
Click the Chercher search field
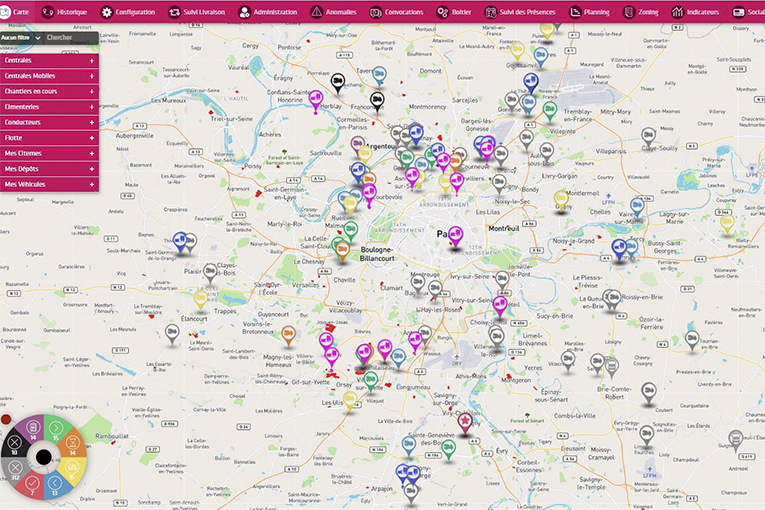(71, 38)
